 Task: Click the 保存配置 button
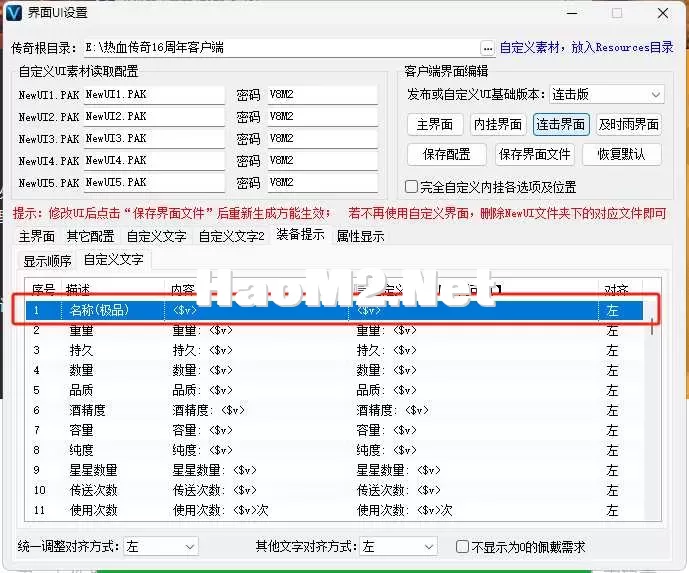pos(446,154)
